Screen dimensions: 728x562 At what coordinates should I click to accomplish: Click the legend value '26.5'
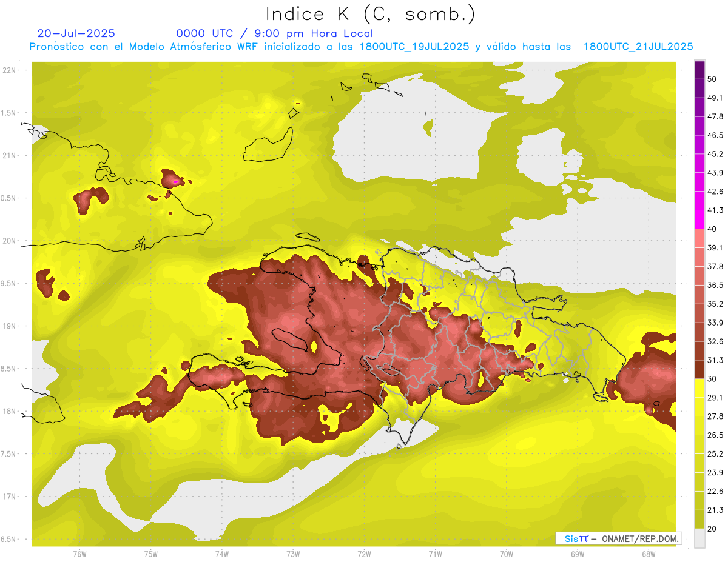[715, 435]
